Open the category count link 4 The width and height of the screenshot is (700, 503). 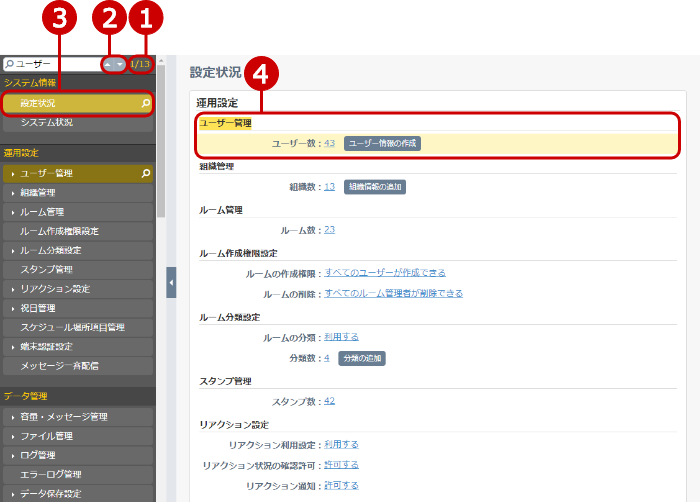tap(327, 358)
